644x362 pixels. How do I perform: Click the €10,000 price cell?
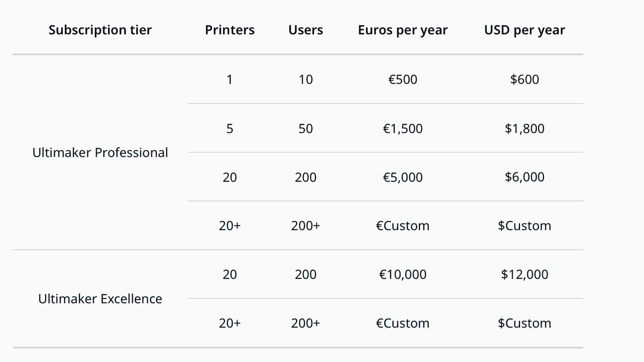[x=403, y=275]
